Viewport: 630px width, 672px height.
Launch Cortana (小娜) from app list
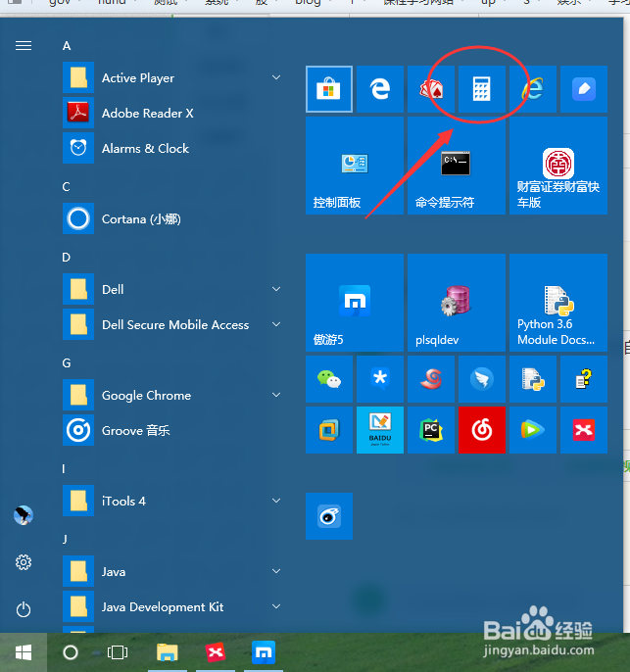click(x=173, y=219)
